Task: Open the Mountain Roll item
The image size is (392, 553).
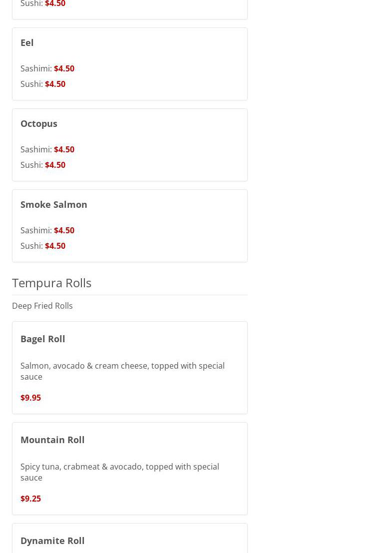Action: click(x=52, y=440)
